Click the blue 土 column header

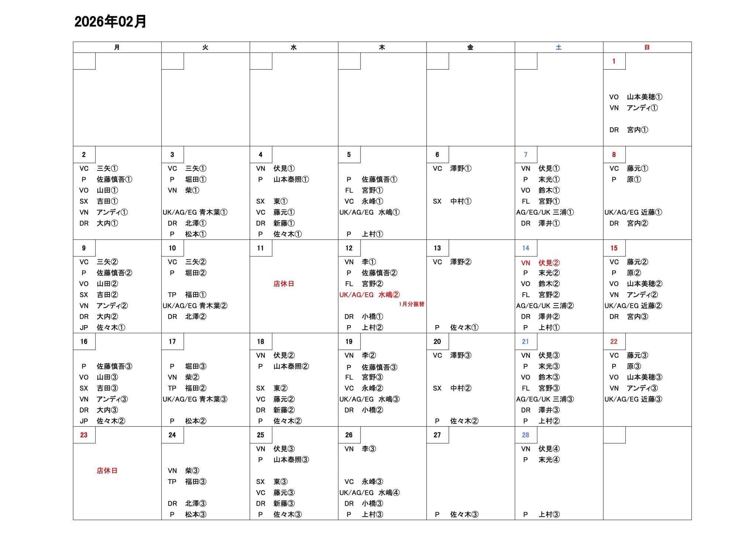pos(559,47)
